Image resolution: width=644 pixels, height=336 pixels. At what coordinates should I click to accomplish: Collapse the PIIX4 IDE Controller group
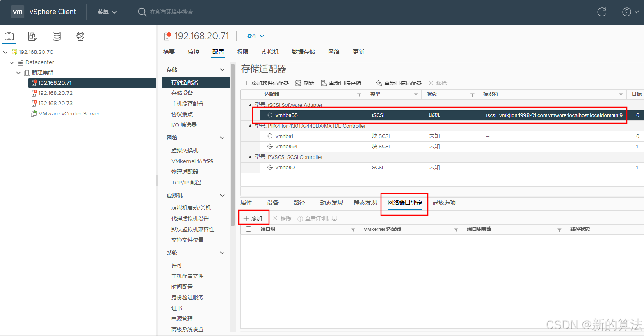click(x=249, y=126)
